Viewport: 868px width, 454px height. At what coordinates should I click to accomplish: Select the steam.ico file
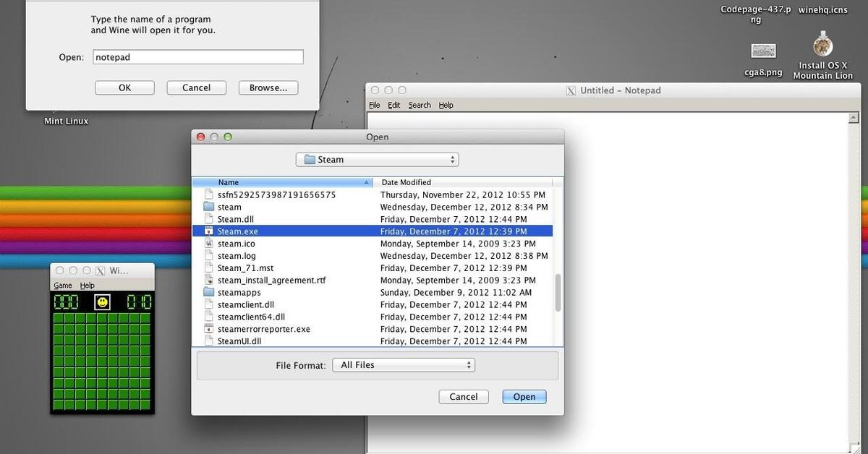click(236, 244)
